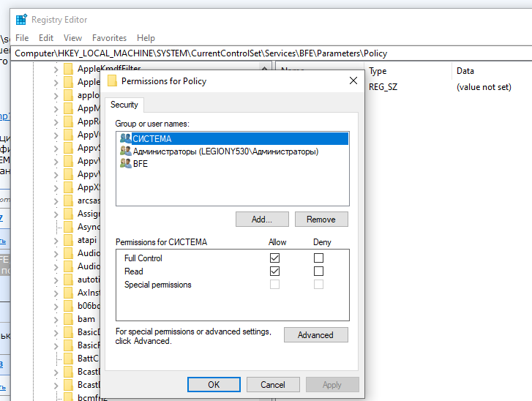Click the folder icon beside Assign
This screenshot has width=532, height=401.
(69, 214)
